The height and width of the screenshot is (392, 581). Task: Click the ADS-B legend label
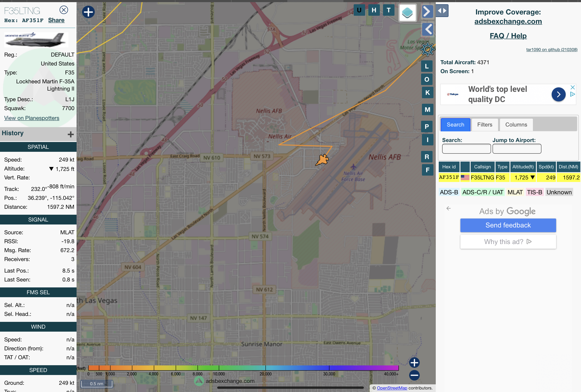[449, 192]
